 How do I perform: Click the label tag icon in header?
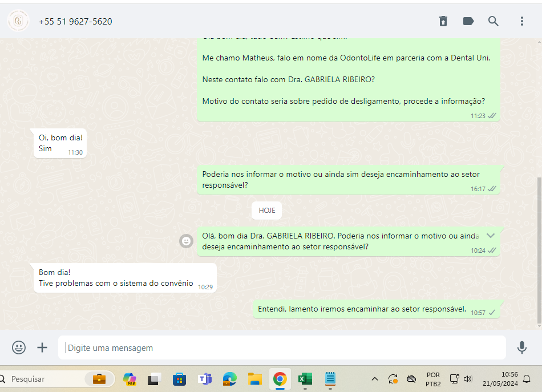[468, 21]
